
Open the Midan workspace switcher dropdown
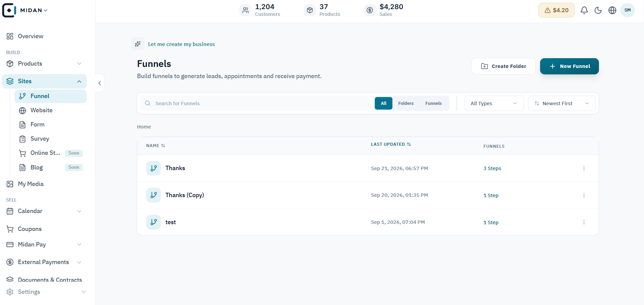(34, 10)
